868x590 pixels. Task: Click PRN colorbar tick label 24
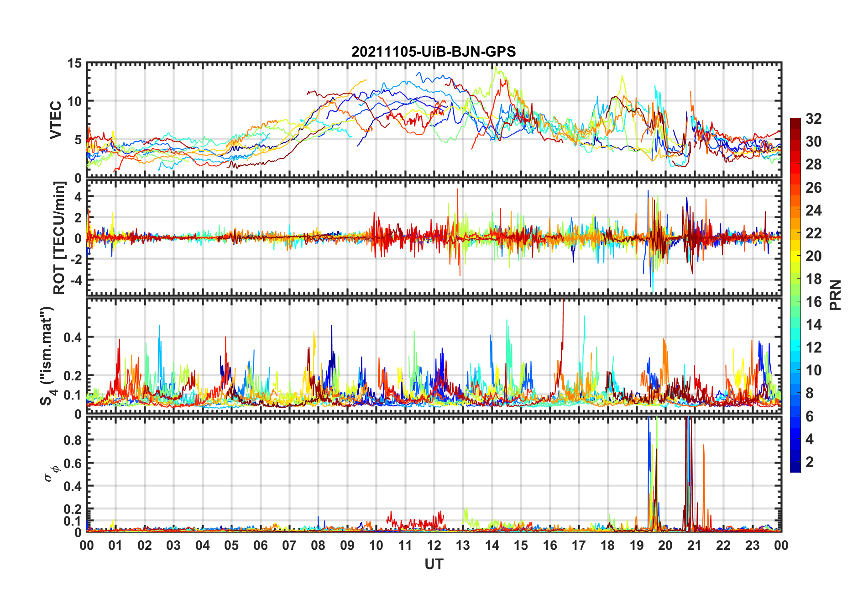tap(813, 210)
